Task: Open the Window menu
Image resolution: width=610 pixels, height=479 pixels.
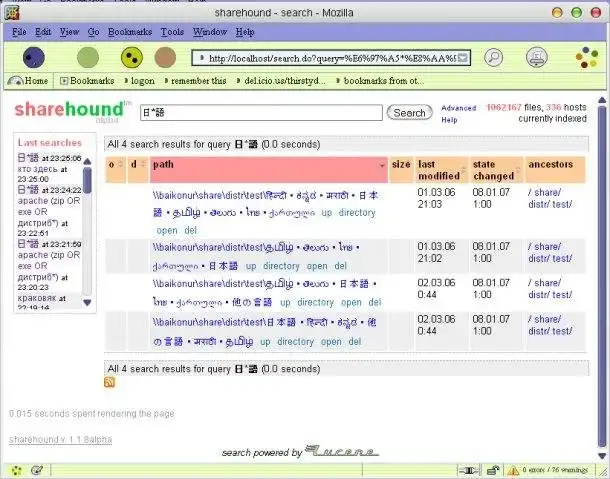Action: [x=210, y=32]
